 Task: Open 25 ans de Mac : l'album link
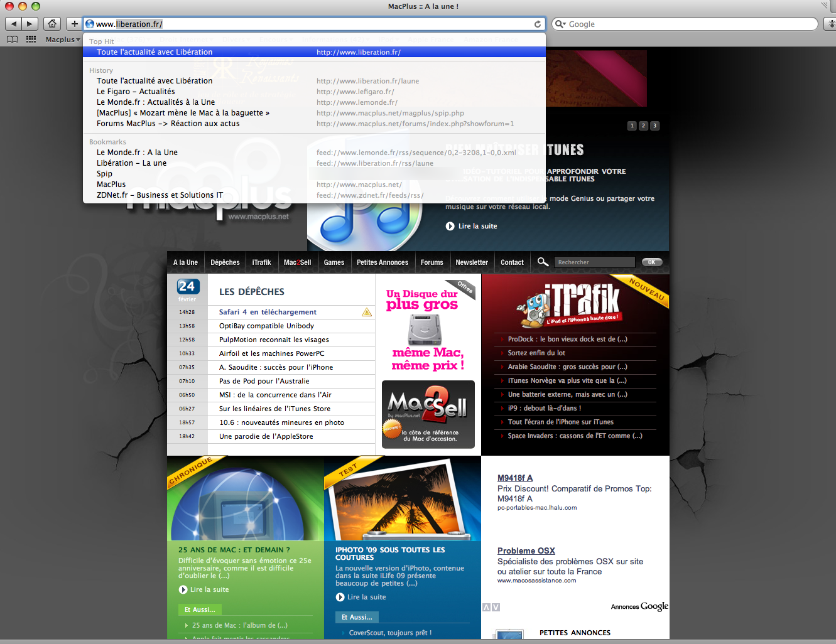(239, 625)
